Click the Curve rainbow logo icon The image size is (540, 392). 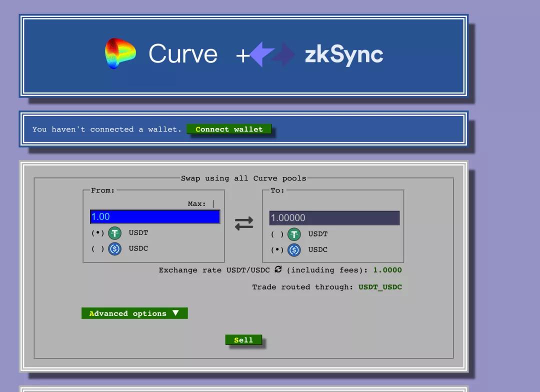tap(120, 53)
